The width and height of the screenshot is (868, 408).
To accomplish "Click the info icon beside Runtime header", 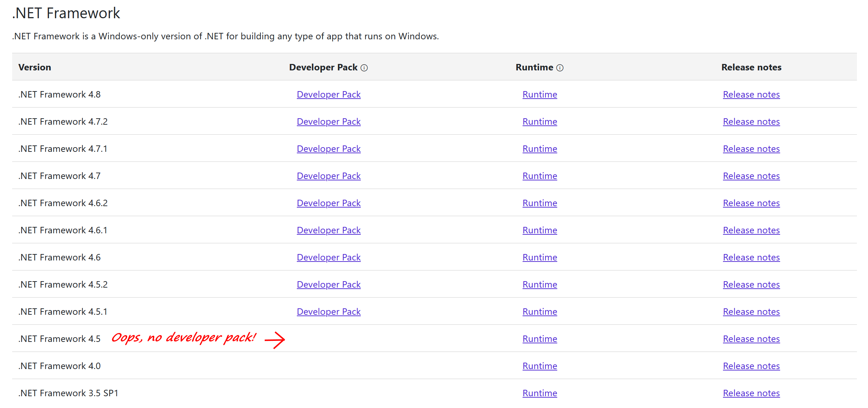I will 560,68.
